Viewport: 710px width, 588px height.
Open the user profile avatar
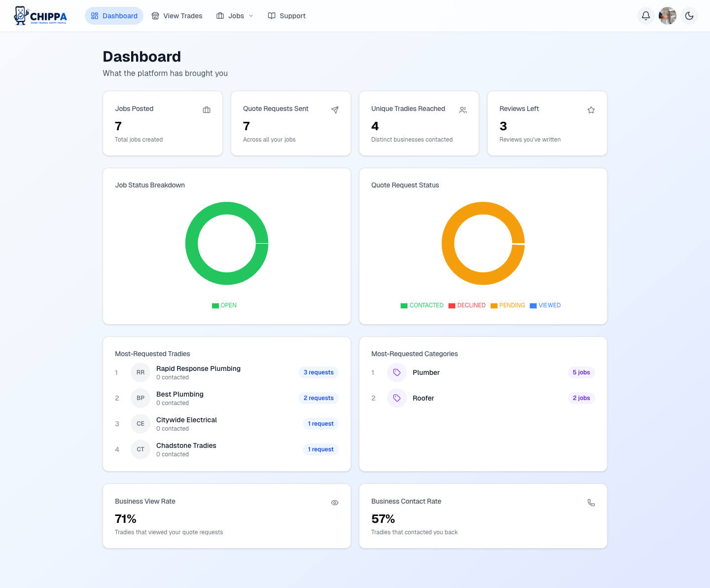click(668, 16)
